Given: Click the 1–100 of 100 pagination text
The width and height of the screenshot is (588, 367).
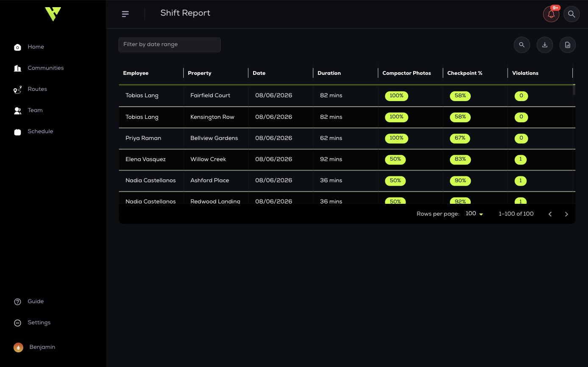Looking at the screenshot, I should (516, 214).
